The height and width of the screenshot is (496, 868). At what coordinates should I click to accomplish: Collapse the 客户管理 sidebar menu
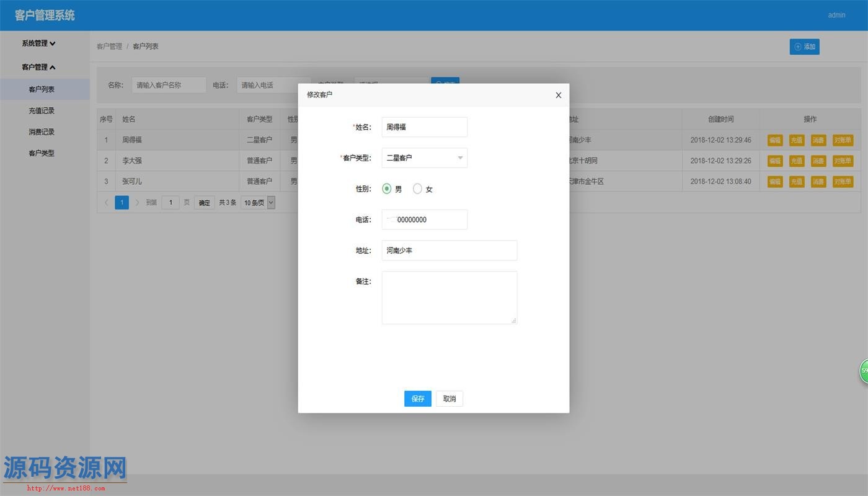click(x=38, y=67)
